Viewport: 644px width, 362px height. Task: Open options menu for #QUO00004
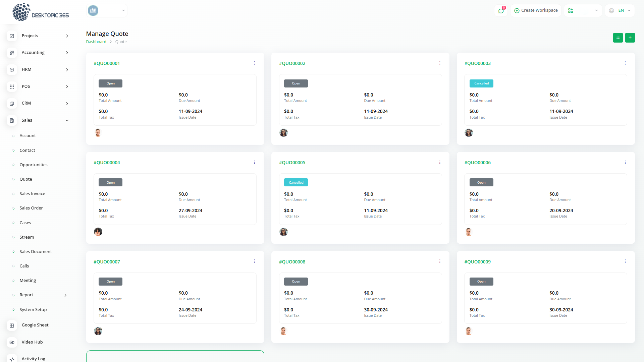tap(254, 162)
